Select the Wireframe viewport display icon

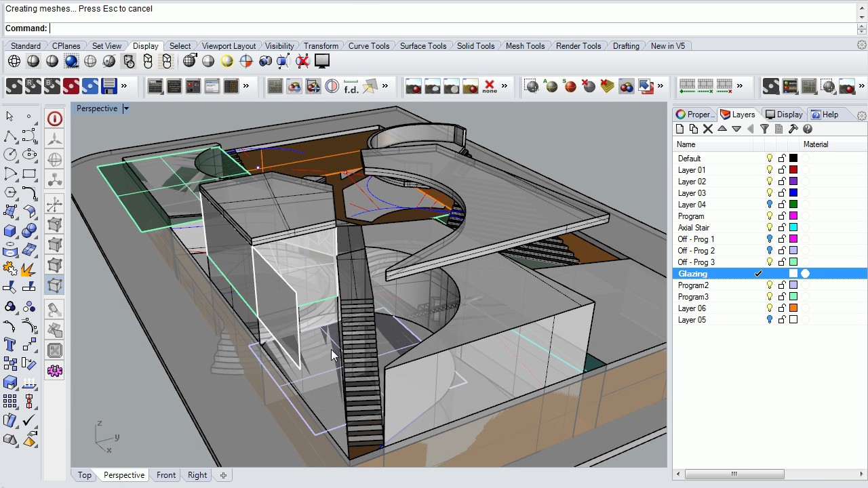14,62
